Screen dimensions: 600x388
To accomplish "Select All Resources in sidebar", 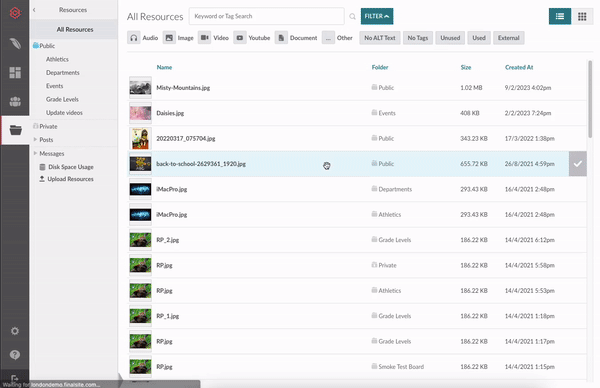I will click(75, 29).
